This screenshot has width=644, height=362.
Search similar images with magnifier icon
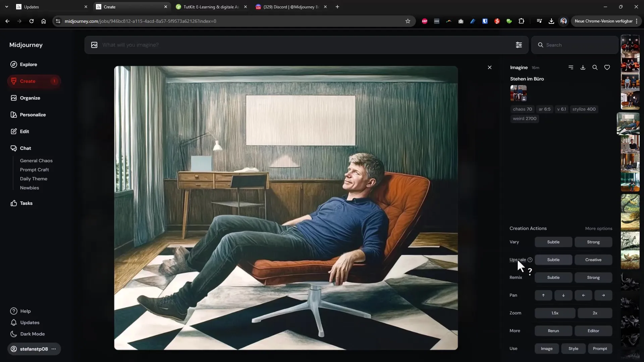point(595,67)
